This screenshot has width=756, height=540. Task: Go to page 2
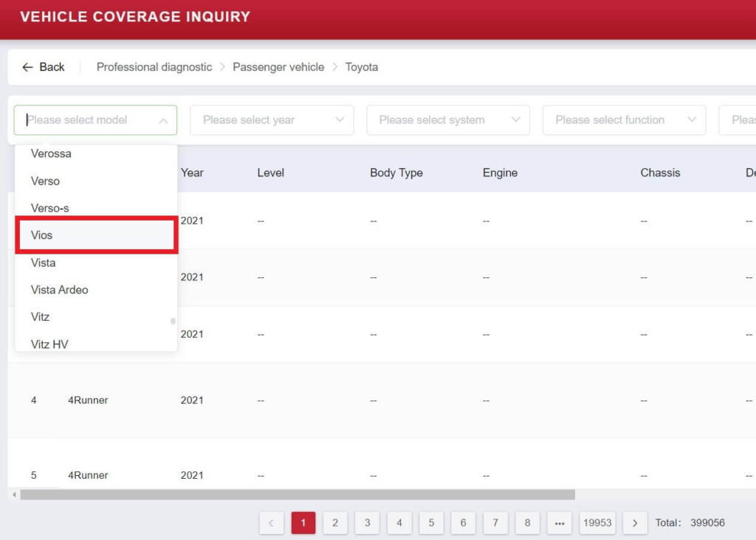pyautogui.click(x=335, y=523)
